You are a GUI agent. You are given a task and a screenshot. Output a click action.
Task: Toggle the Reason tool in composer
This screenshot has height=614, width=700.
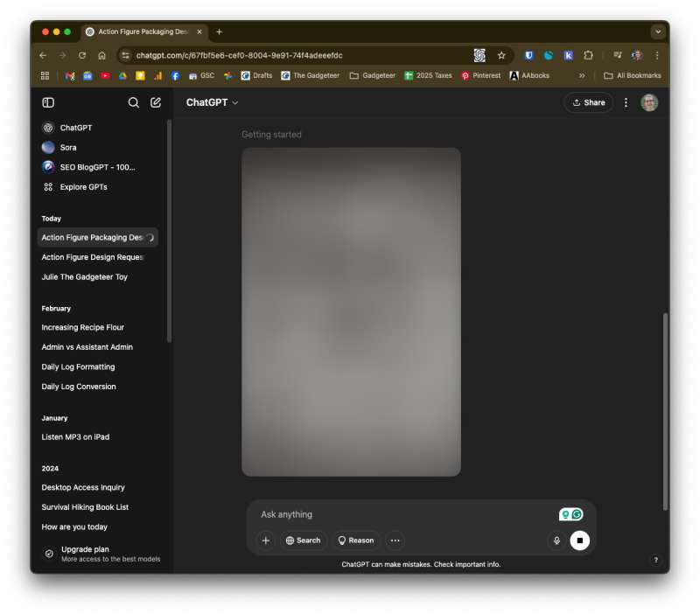(356, 541)
